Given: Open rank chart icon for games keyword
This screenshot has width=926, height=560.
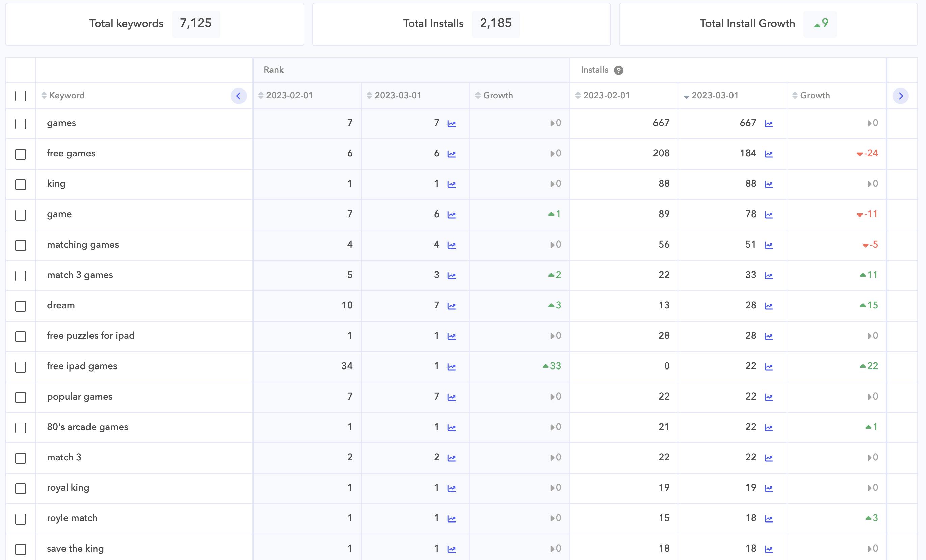Looking at the screenshot, I should pyautogui.click(x=452, y=124).
